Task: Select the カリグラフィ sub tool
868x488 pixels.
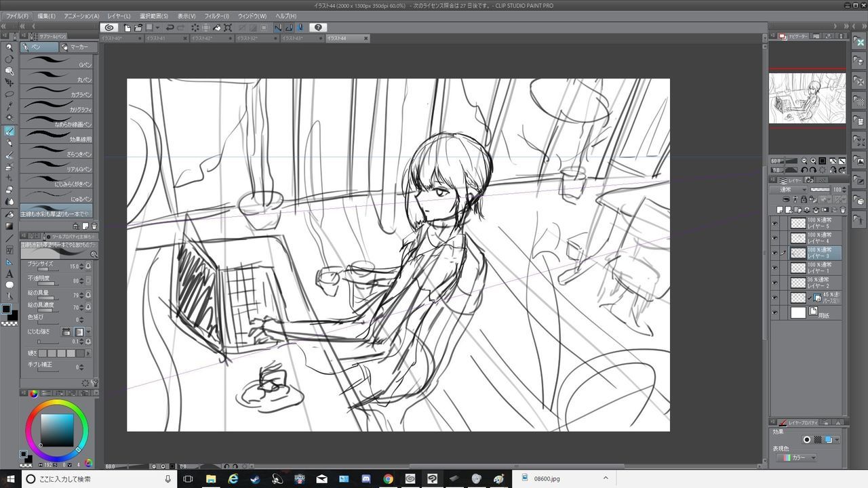Action: pos(56,107)
